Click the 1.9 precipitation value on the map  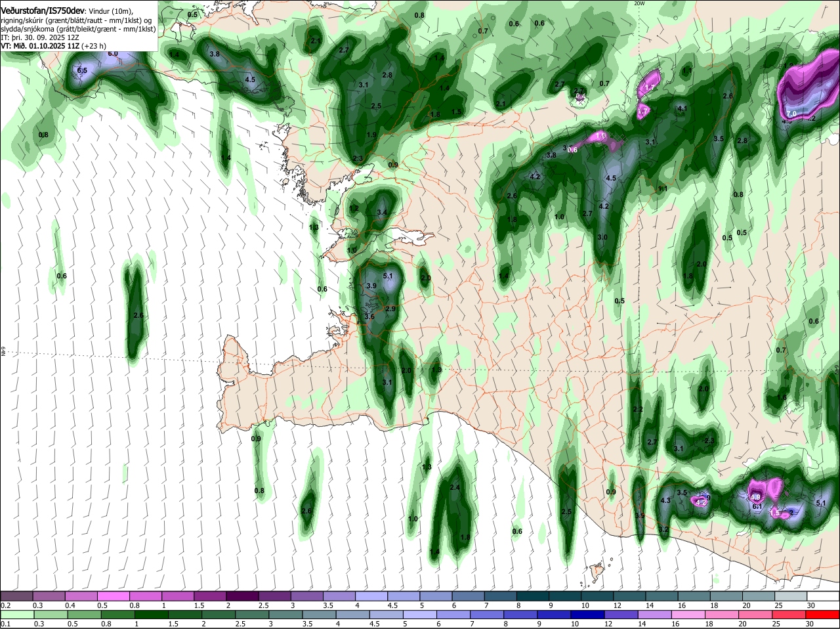[371, 135]
